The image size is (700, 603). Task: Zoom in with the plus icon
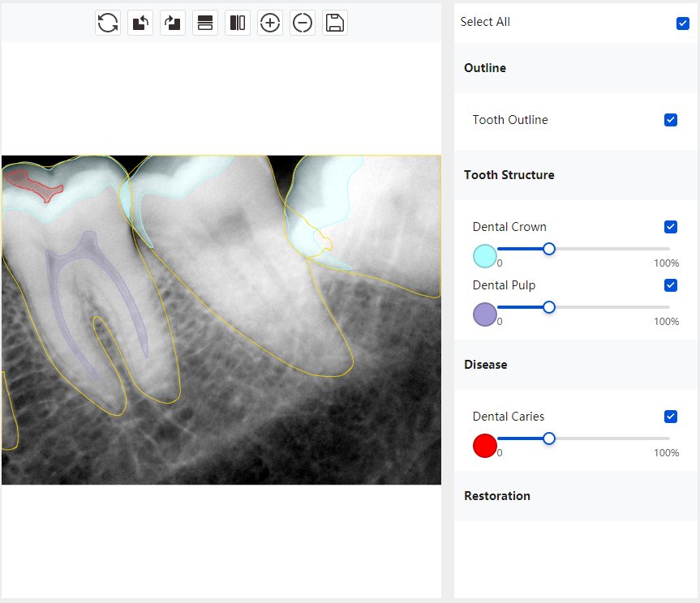coord(270,23)
